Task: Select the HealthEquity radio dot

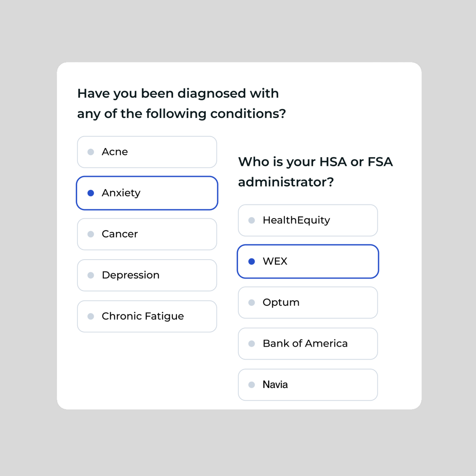Action: (252, 220)
